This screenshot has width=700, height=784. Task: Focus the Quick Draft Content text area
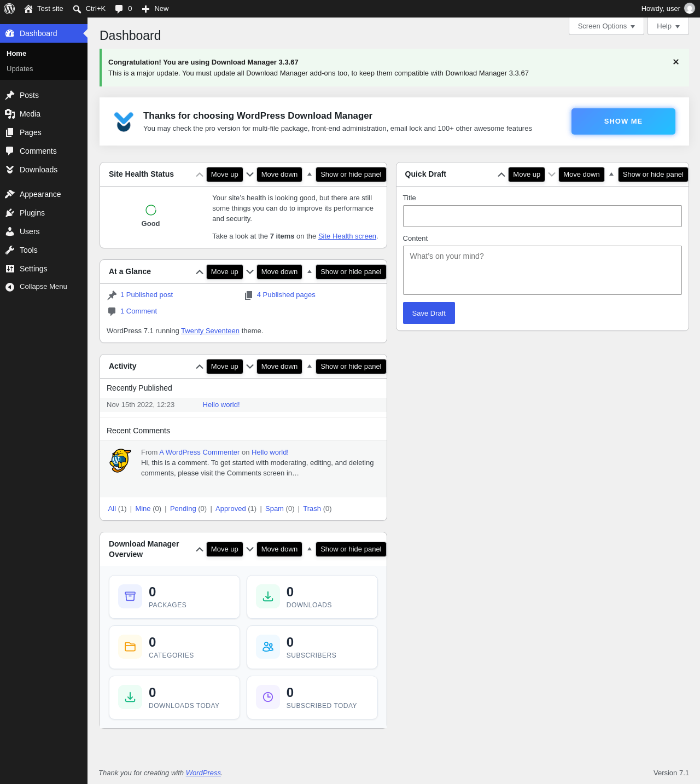542,270
